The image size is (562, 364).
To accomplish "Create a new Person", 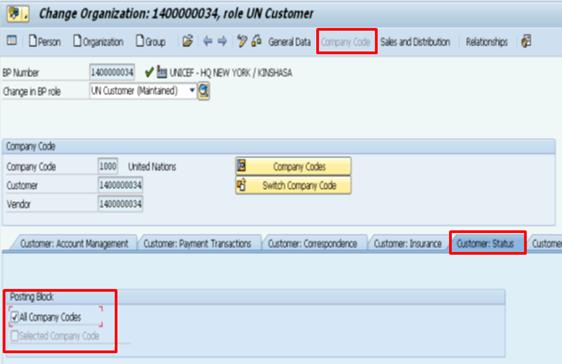I will [x=45, y=42].
